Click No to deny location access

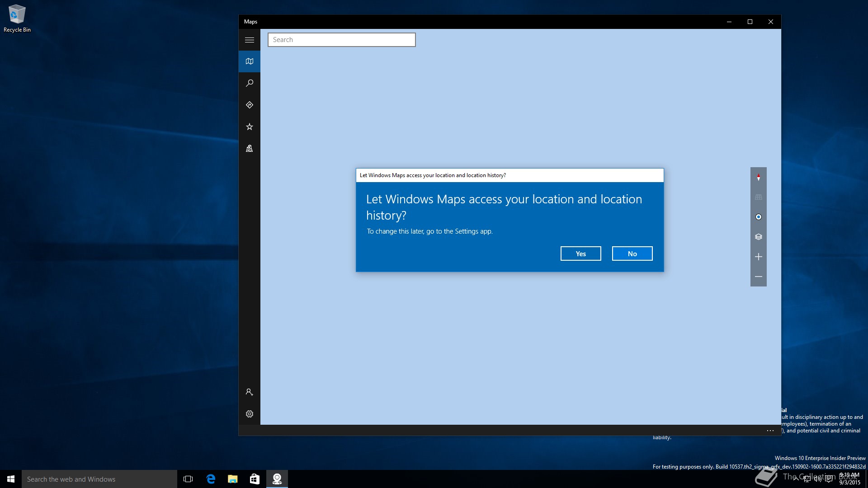(x=632, y=253)
